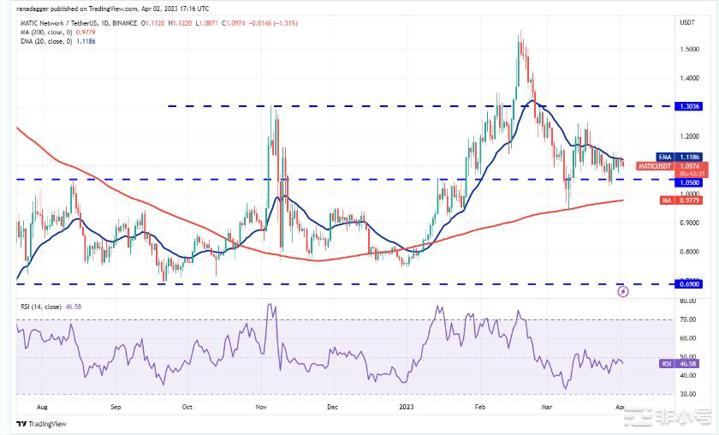Click the USDT currency label on price axis

687,22
